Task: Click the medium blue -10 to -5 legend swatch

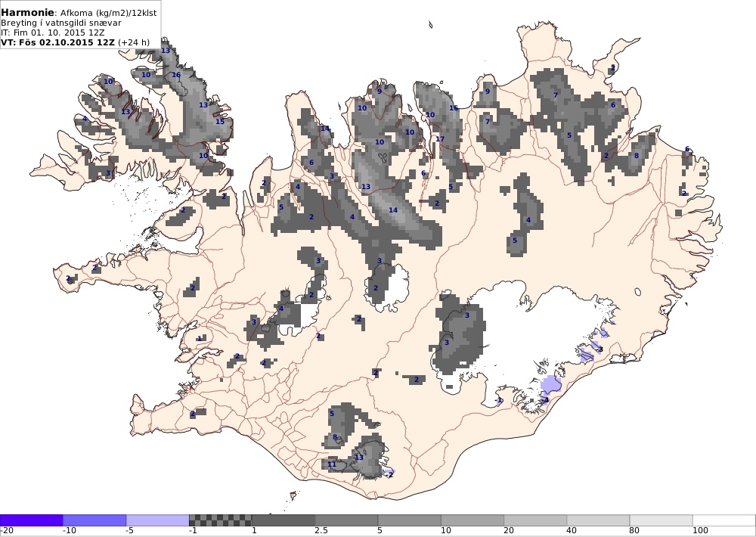Action: 94,520
